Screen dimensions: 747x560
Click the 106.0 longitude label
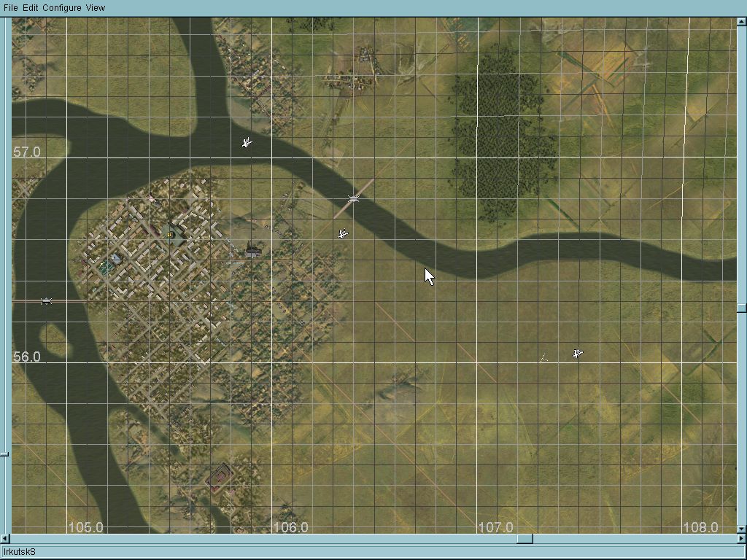(x=290, y=527)
